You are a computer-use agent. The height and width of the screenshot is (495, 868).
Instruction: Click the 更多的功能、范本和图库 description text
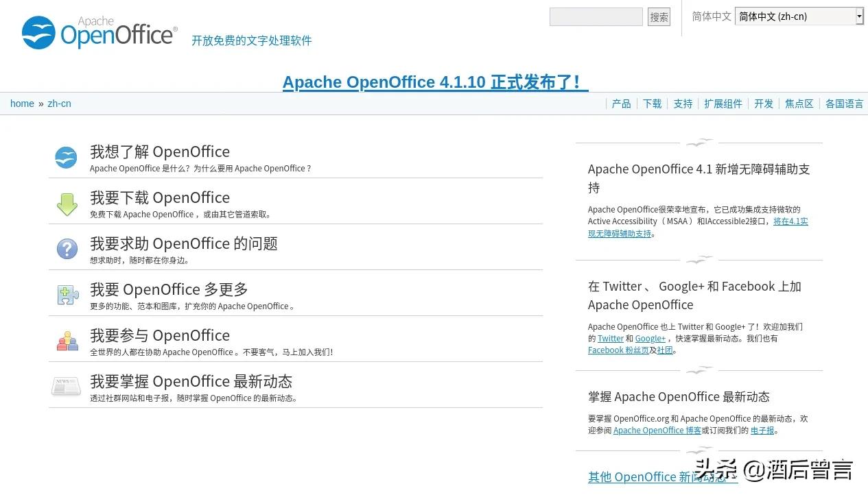click(x=193, y=306)
